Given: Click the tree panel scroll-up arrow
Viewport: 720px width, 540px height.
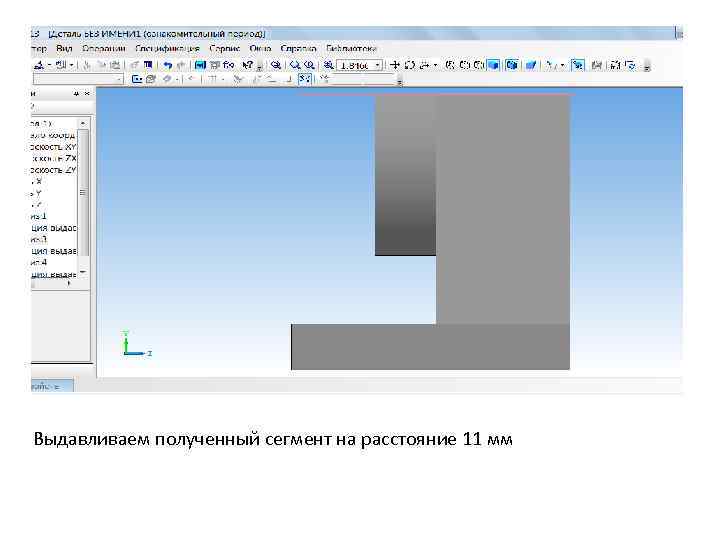Looking at the screenshot, I should coord(83,124).
